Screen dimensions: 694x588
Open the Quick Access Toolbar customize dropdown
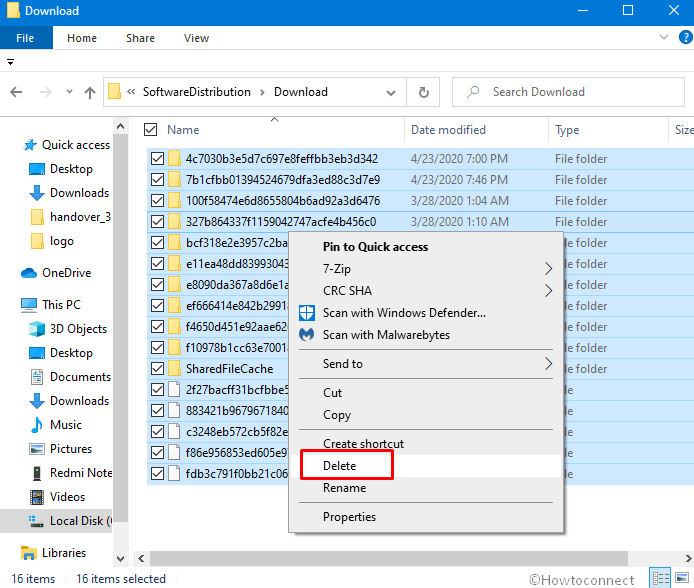[10, 62]
